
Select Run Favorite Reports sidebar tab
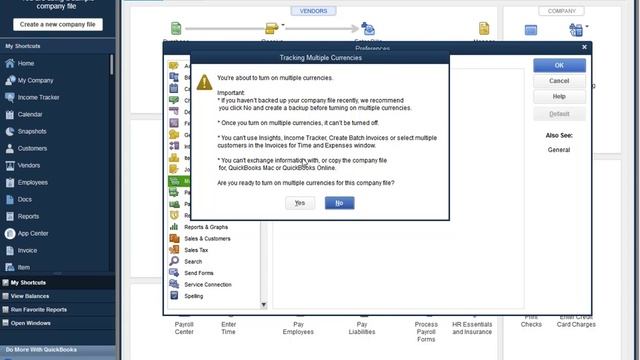[57, 309]
